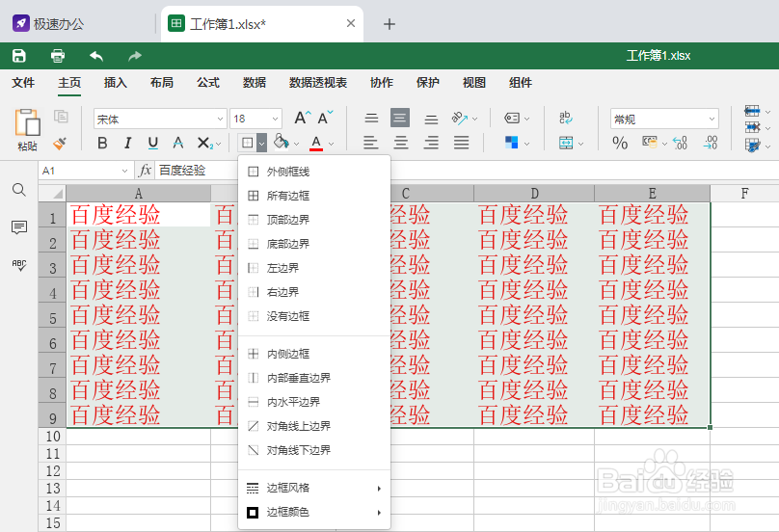Undo the last action
Image resolution: width=779 pixels, height=532 pixels.
[x=95, y=56]
